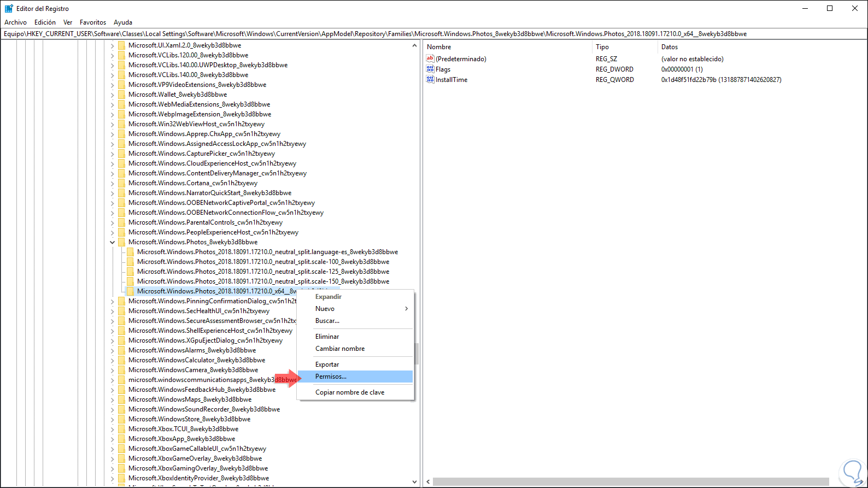Expand Microsoft.XboxApp_8wekyb3d8bbwe node

(x=113, y=439)
